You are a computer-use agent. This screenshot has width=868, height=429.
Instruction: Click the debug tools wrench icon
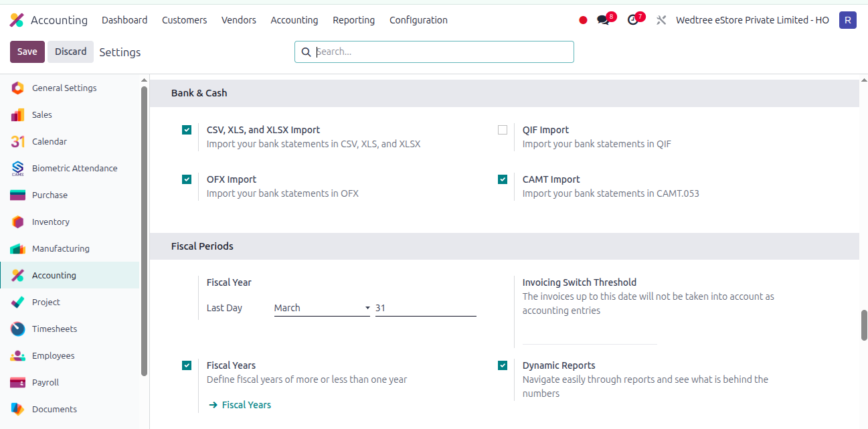click(661, 20)
